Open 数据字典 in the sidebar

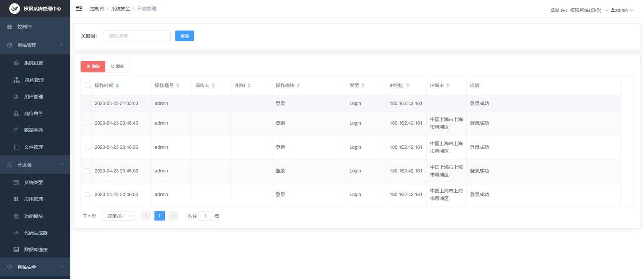[x=33, y=130]
